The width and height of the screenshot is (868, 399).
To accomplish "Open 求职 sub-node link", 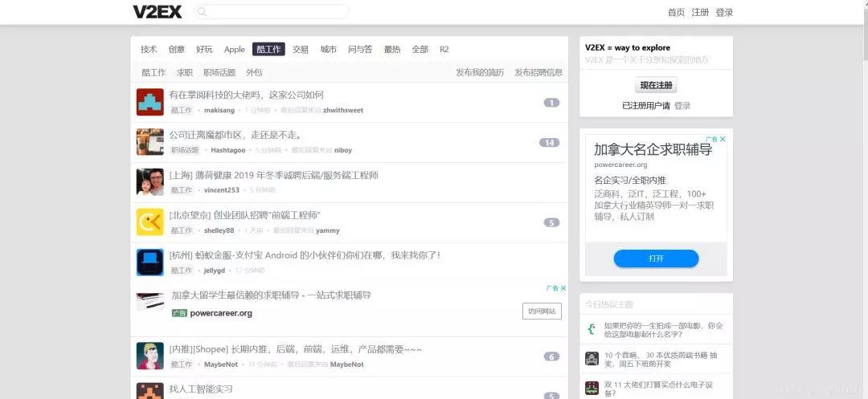I will (185, 72).
